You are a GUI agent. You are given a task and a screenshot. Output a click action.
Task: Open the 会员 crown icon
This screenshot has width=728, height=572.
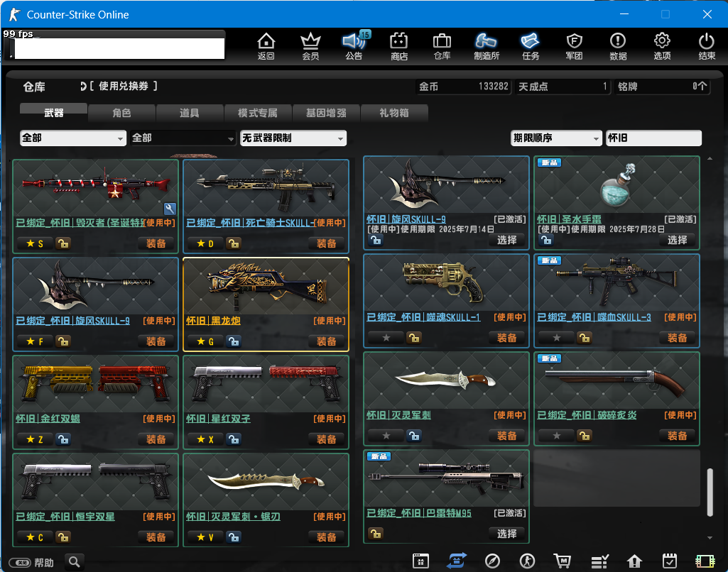310,46
